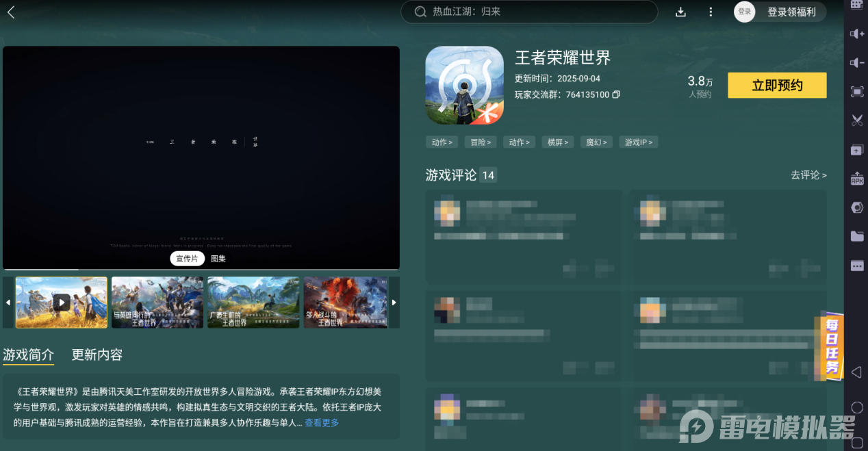Select the 游戏简介 tab
Screen dimensions: 868x451
[29, 355]
